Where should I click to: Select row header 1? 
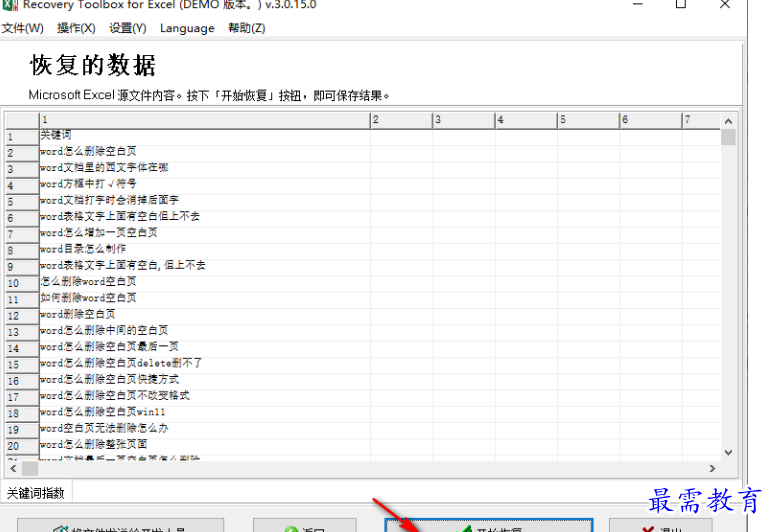[22, 137]
